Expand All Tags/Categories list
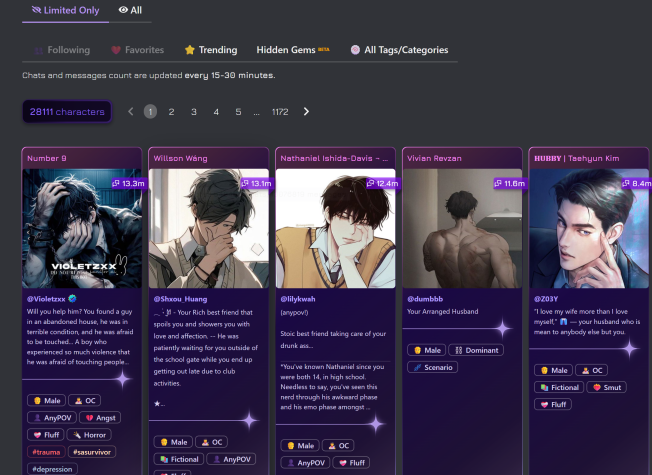This screenshot has width=652, height=475. [x=398, y=50]
